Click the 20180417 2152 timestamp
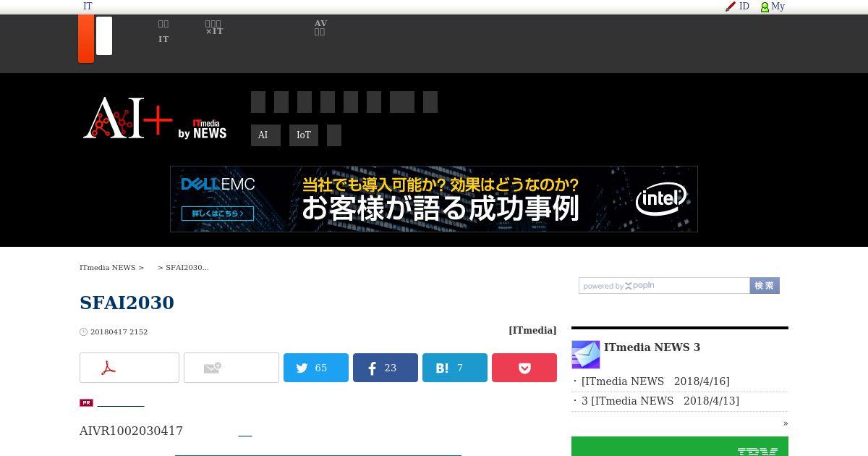The height and width of the screenshot is (456, 868). [119, 332]
